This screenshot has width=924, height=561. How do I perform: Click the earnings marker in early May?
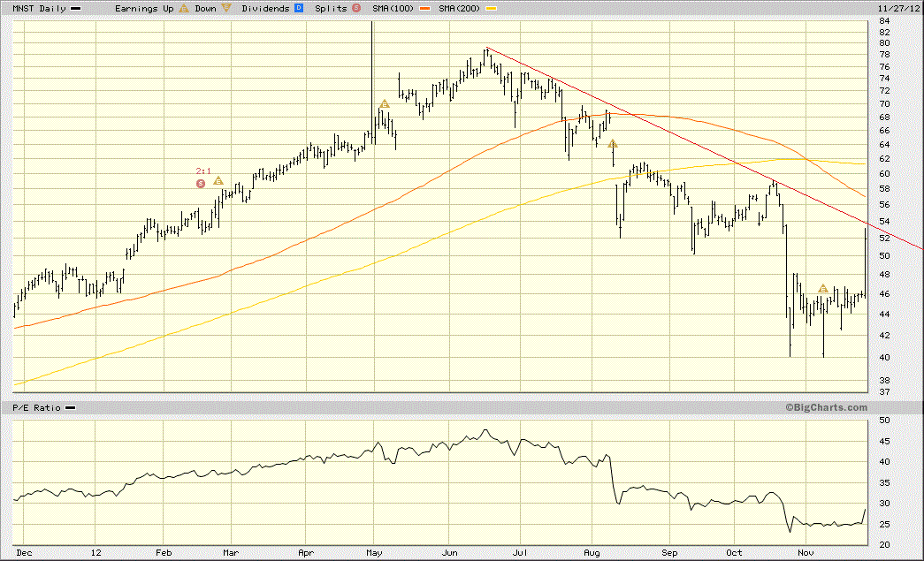pyautogui.click(x=385, y=104)
